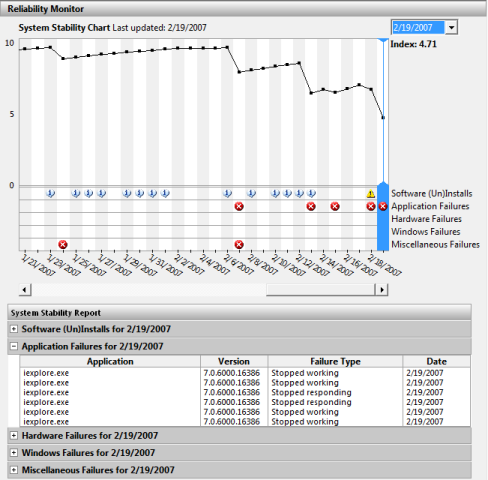Click the Index: 4.71 value
The height and width of the screenshot is (480, 488).
coord(413,44)
